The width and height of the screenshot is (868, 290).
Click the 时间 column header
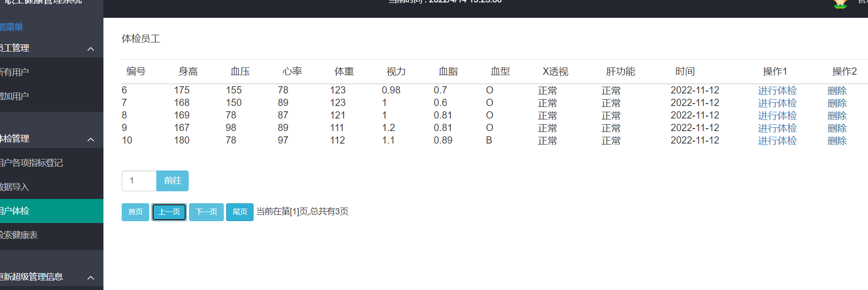pyautogui.click(x=685, y=71)
